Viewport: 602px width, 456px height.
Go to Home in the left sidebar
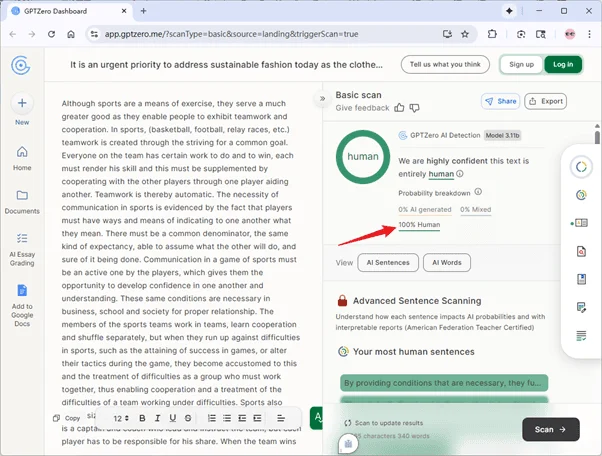22,158
